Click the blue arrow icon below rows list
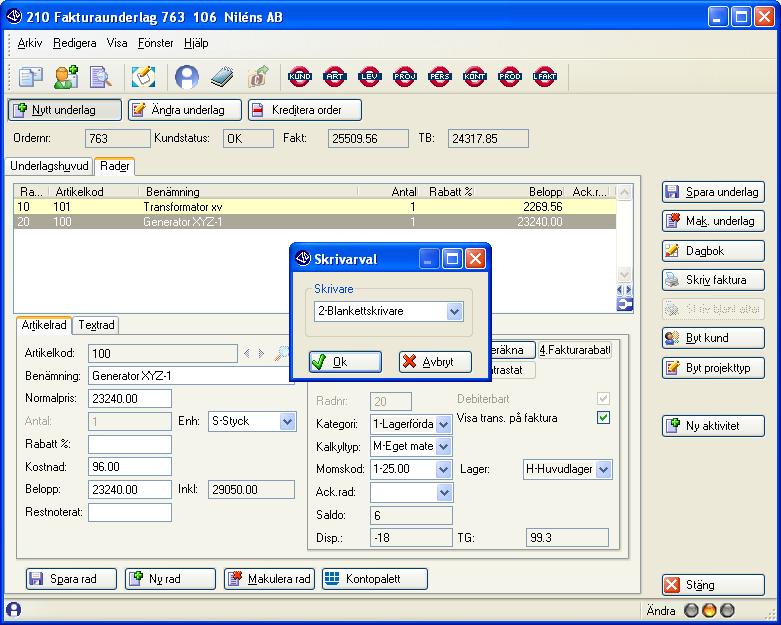781x625 pixels. point(625,305)
